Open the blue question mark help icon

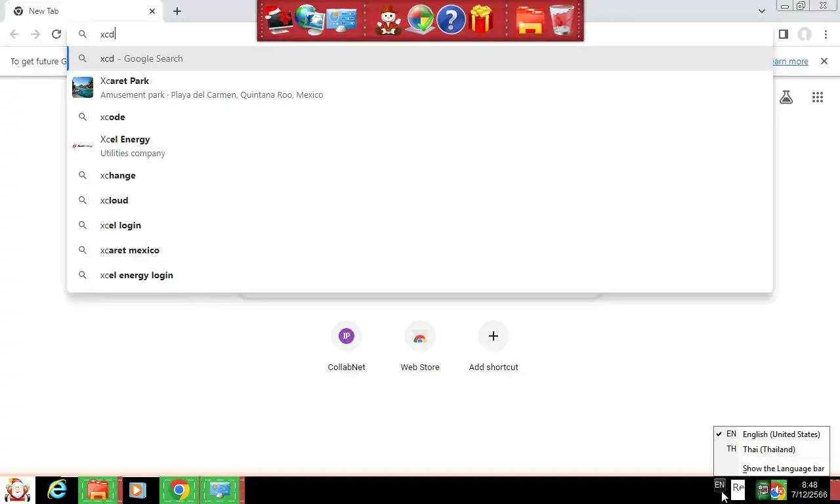[451, 20]
